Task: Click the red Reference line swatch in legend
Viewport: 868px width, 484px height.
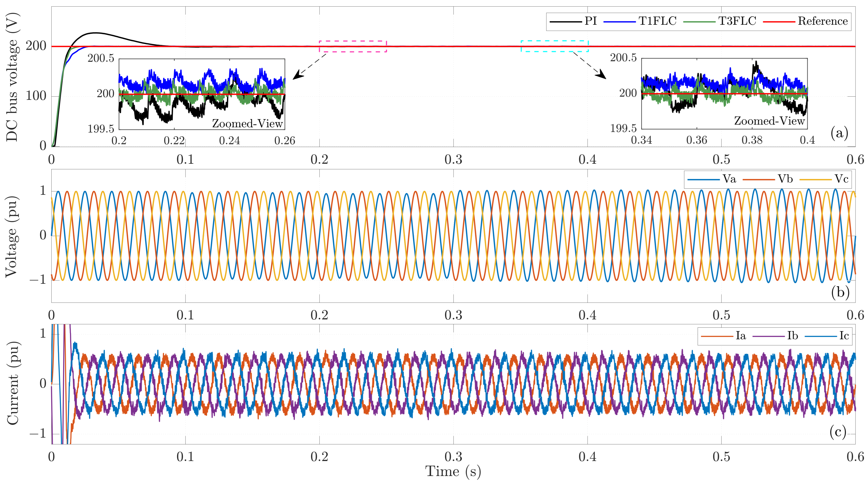Action: tap(779, 22)
